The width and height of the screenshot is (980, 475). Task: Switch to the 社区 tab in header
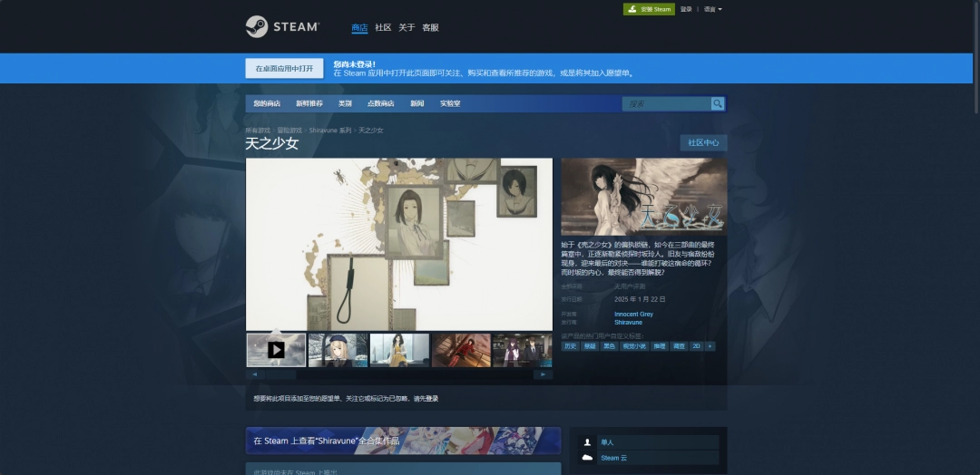(x=383, y=27)
